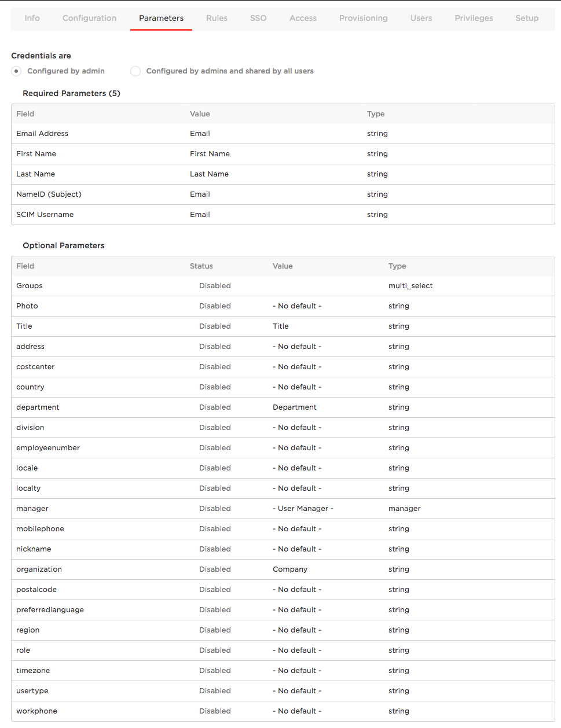The image size is (561, 728).
Task: Open the workphone parameter row
Action: pos(283,711)
